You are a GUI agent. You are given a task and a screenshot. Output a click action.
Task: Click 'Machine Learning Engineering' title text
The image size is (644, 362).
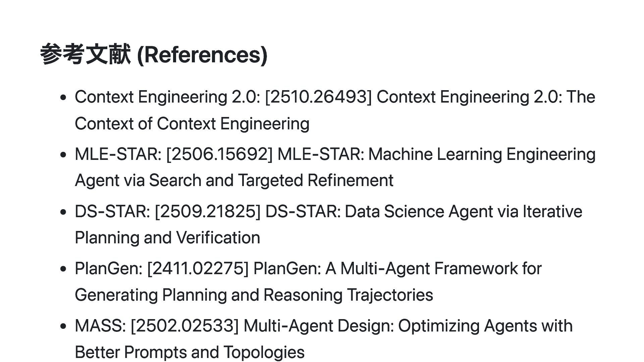click(482, 154)
